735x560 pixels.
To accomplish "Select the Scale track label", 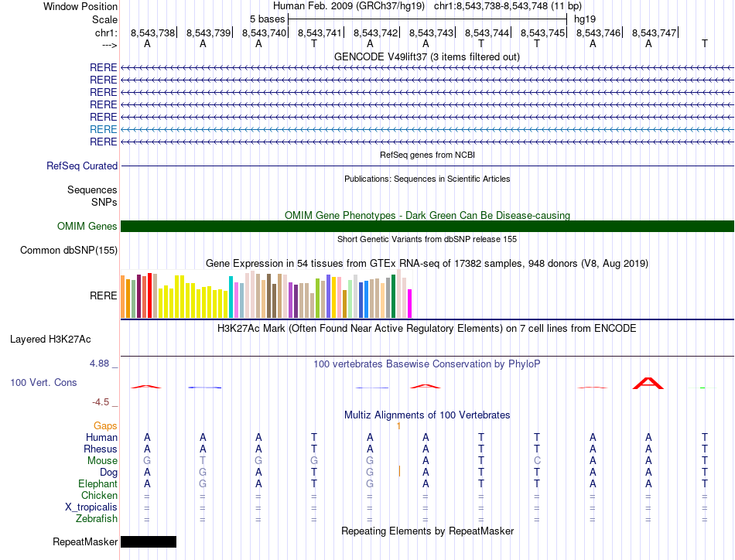I will pyautogui.click(x=104, y=19).
